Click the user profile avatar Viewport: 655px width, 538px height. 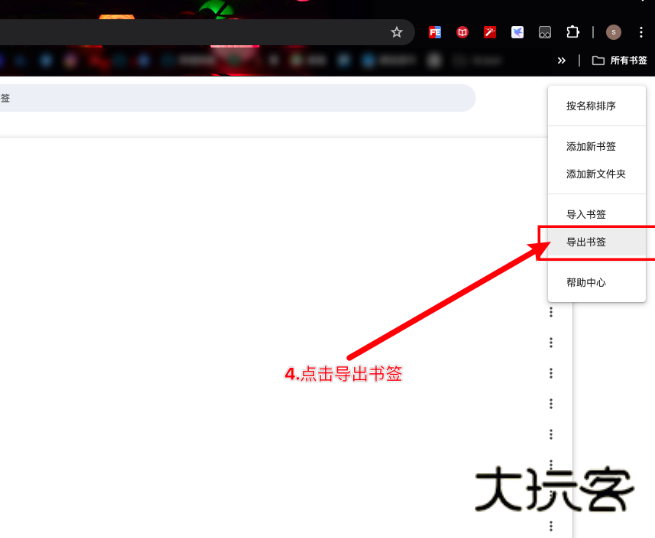(613, 32)
